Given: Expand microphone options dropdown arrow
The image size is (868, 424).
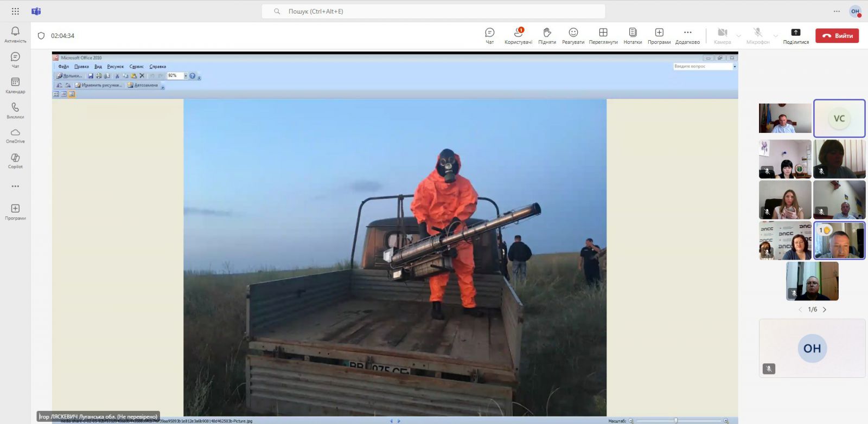Looking at the screenshot, I should point(775,36).
